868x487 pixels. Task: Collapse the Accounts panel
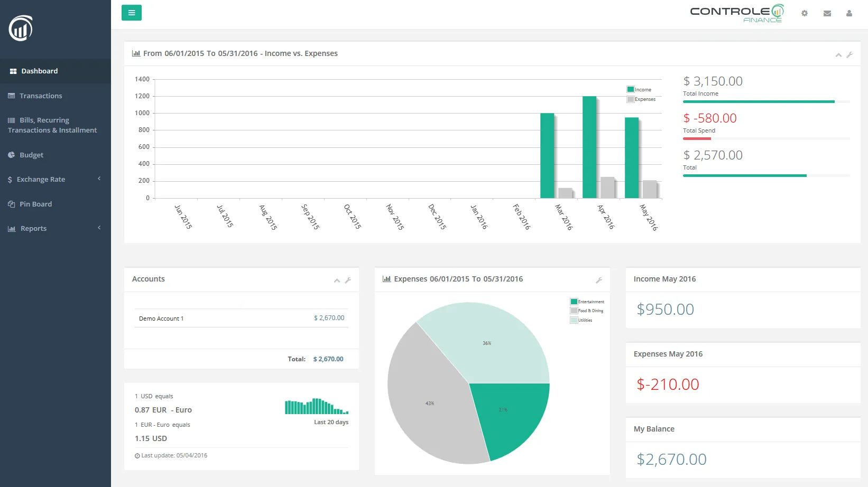337,280
